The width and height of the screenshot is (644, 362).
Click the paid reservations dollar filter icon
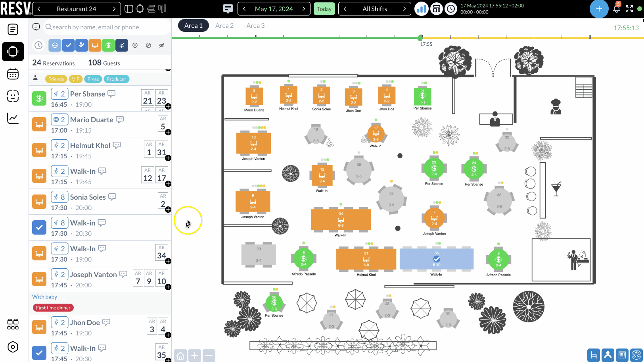coord(108,45)
